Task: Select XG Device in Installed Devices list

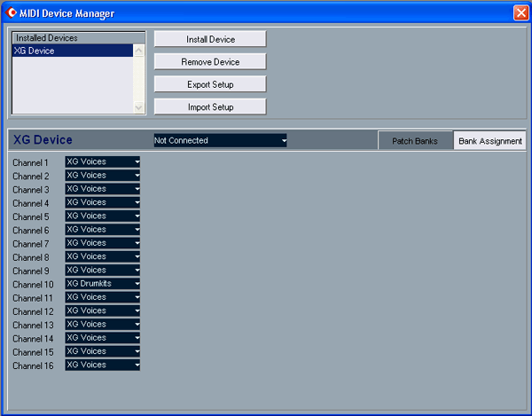Action: [x=73, y=51]
